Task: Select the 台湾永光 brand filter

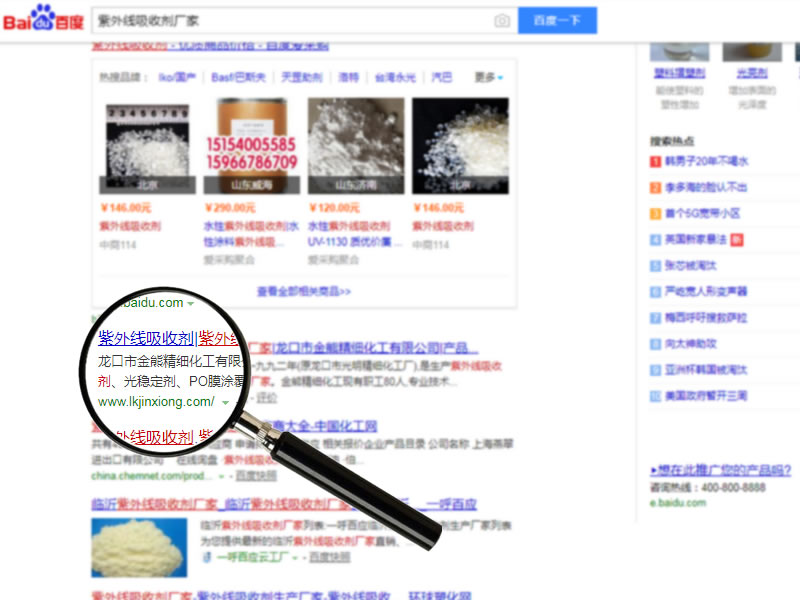Action: coord(395,77)
